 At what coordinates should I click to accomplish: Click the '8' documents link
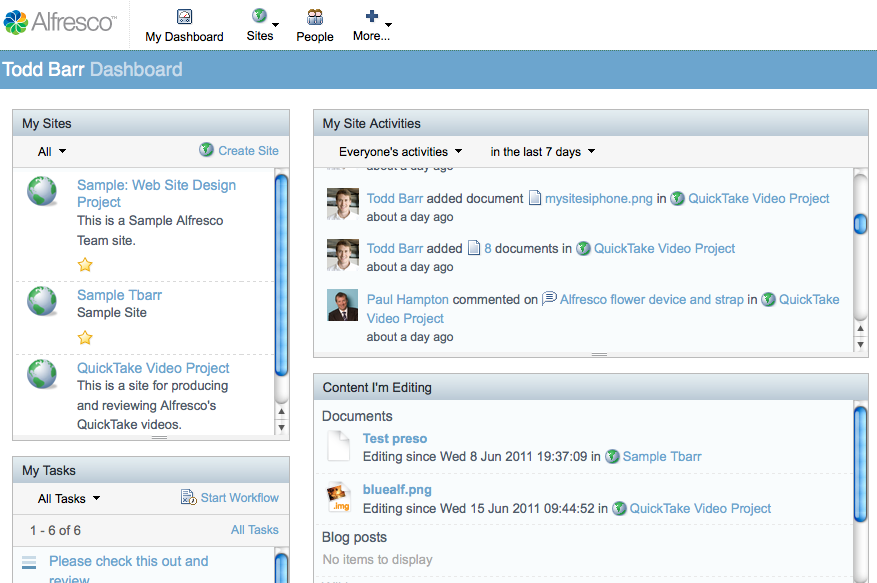click(x=488, y=248)
